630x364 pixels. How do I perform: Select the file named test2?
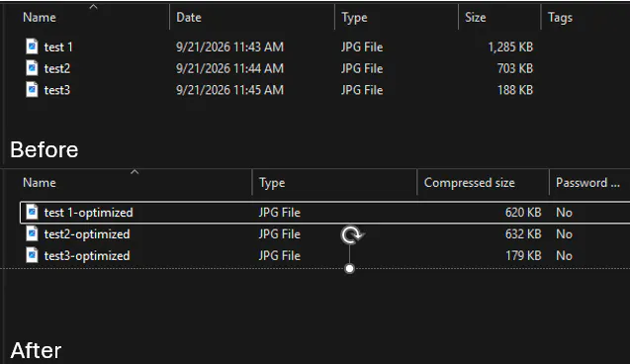tap(57, 68)
